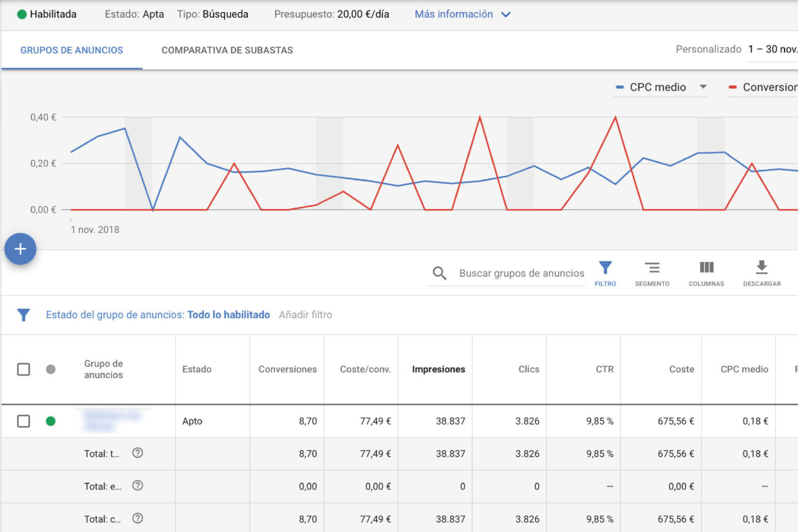Click the red Conversiones legend entry
Viewport: 798px width, 532px height.
767,87
